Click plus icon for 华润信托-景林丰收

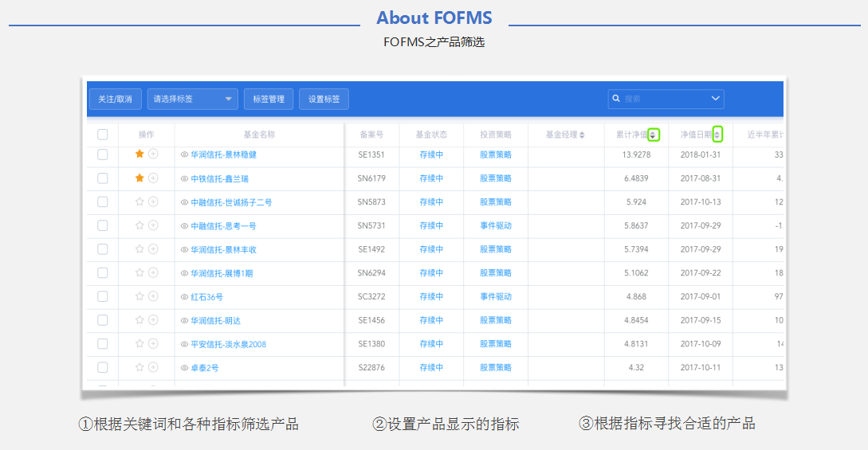coord(153,248)
